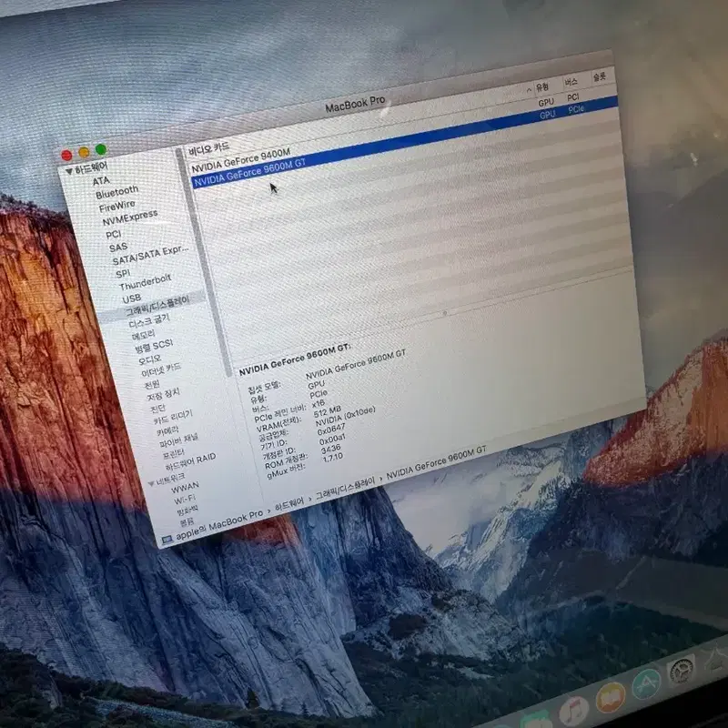Sort by the 버스 column header

(571, 82)
